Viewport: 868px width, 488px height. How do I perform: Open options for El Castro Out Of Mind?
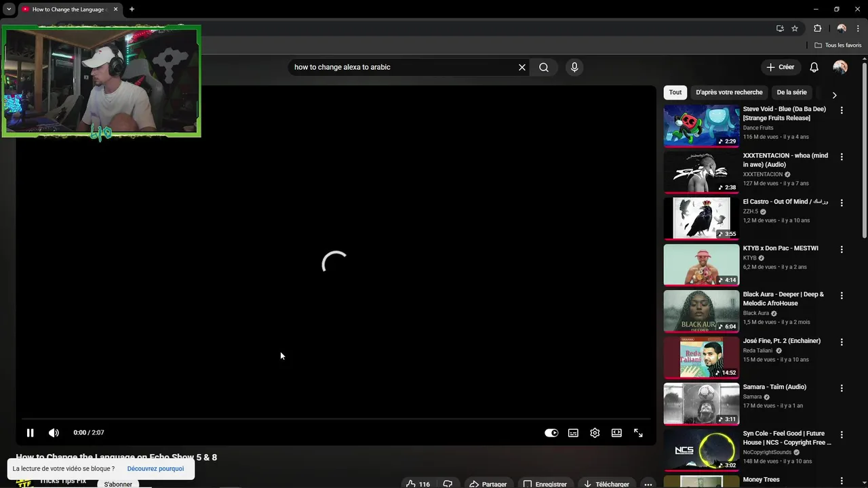click(842, 203)
